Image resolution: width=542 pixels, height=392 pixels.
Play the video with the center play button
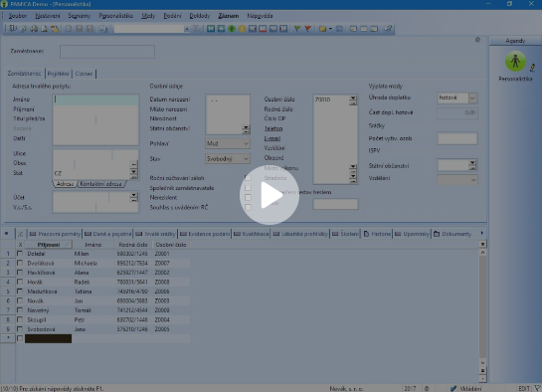(x=270, y=195)
